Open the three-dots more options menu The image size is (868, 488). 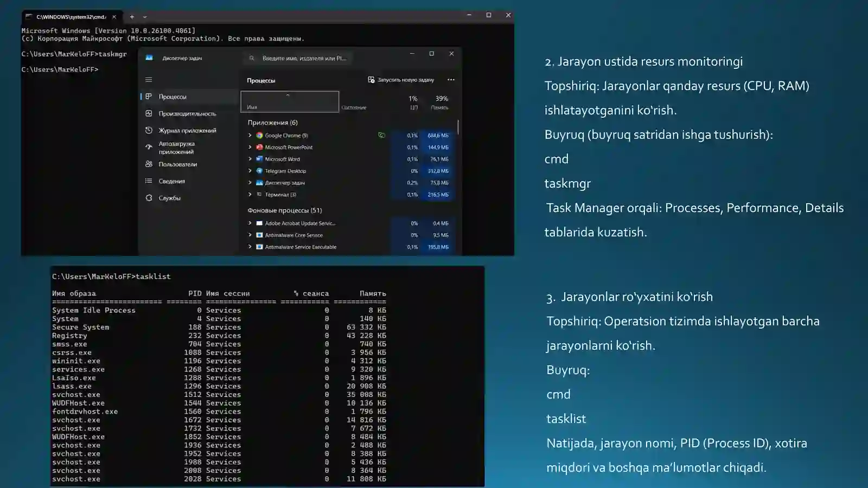pos(451,80)
